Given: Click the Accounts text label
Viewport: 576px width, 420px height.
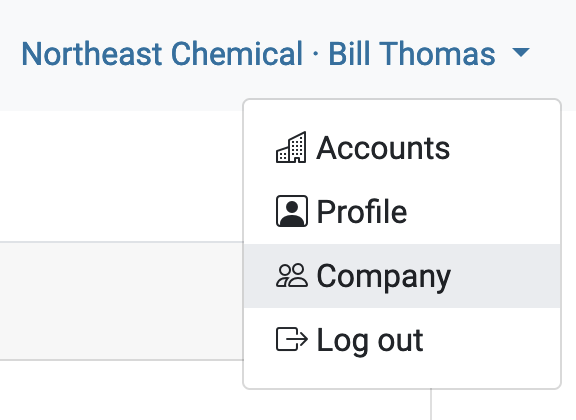Looking at the screenshot, I should pos(383,148).
